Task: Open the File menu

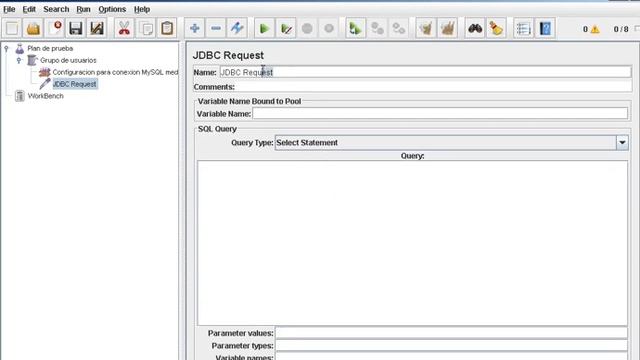Action: (9, 9)
